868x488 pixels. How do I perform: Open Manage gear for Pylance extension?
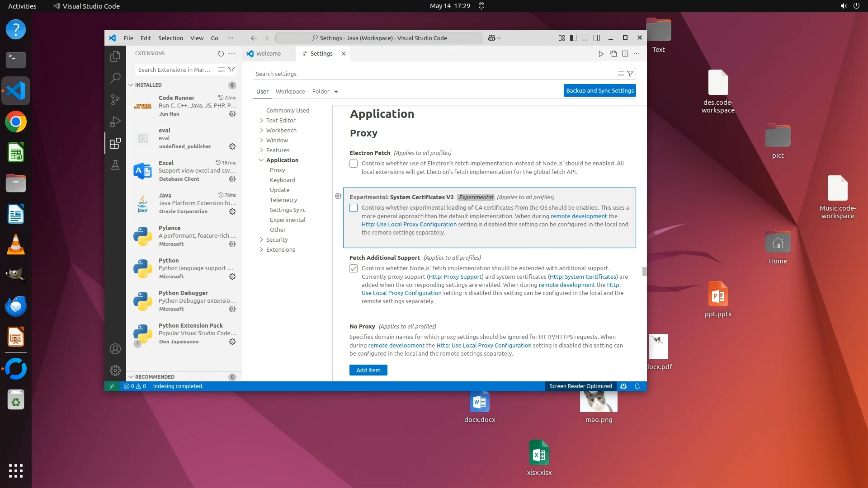(x=232, y=244)
